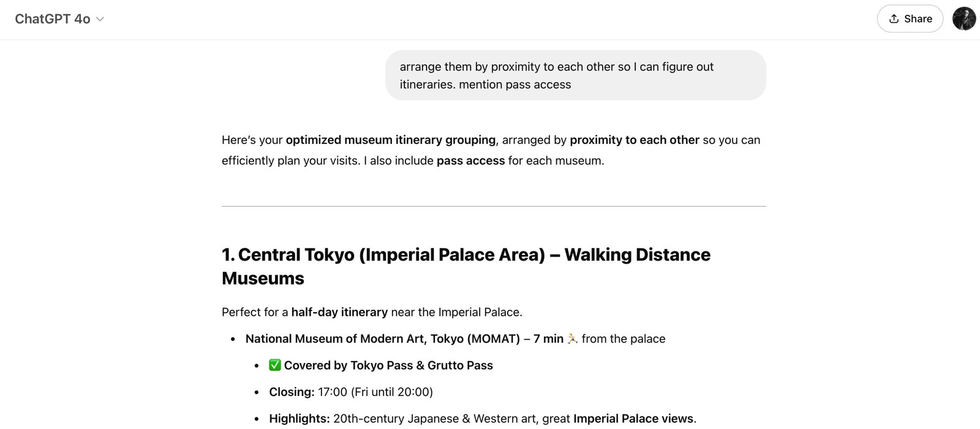
Task: Open the ChatGPT 4o model selector
Action: (53, 19)
